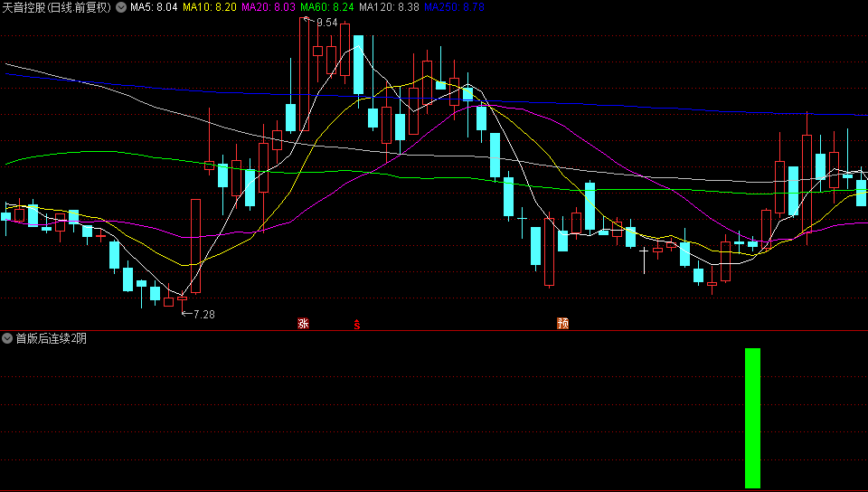Select the MA250: 8.78 label

pyautogui.click(x=455, y=7)
